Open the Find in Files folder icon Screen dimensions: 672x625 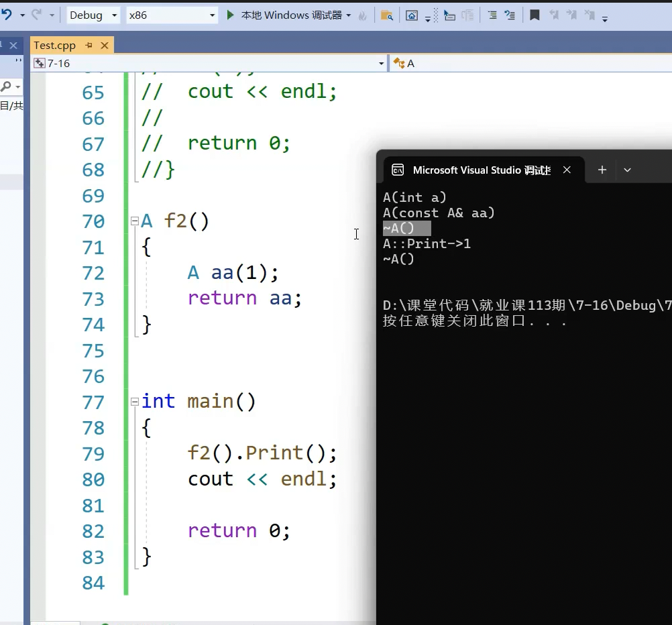(386, 16)
